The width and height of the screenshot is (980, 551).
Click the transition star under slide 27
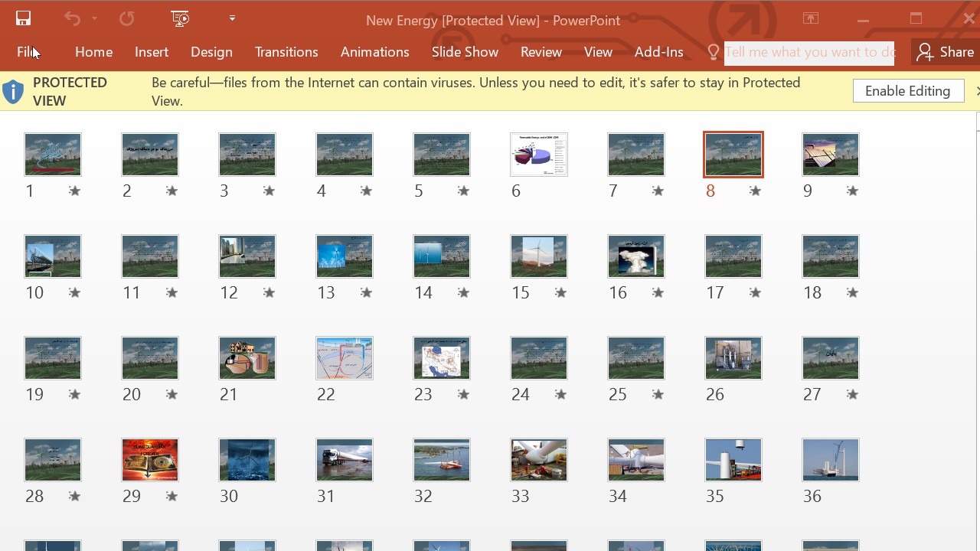852,394
